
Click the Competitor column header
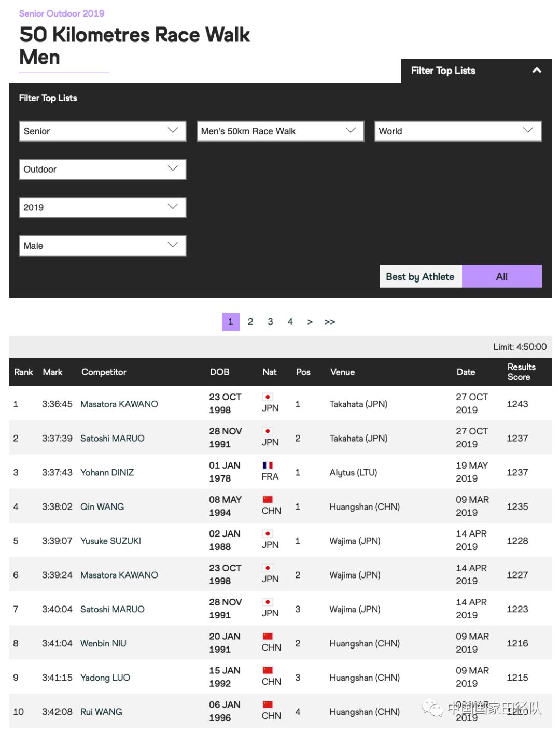(104, 372)
